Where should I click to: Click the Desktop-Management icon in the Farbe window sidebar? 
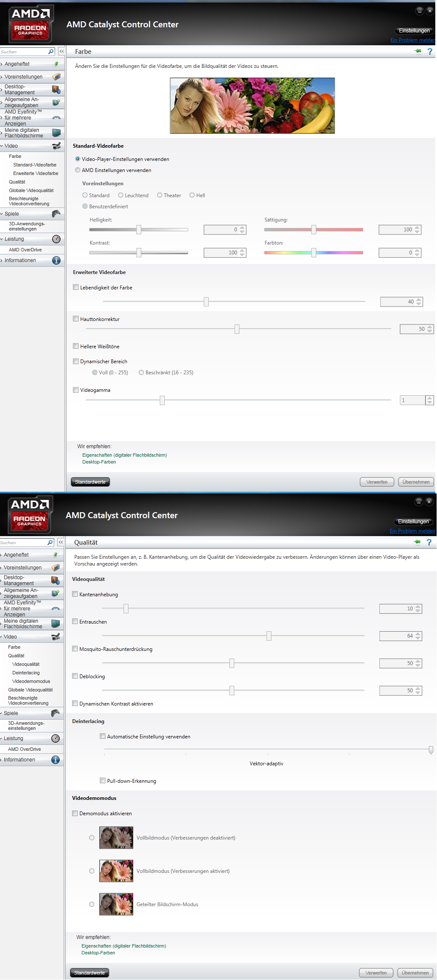(x=56, y=90)
